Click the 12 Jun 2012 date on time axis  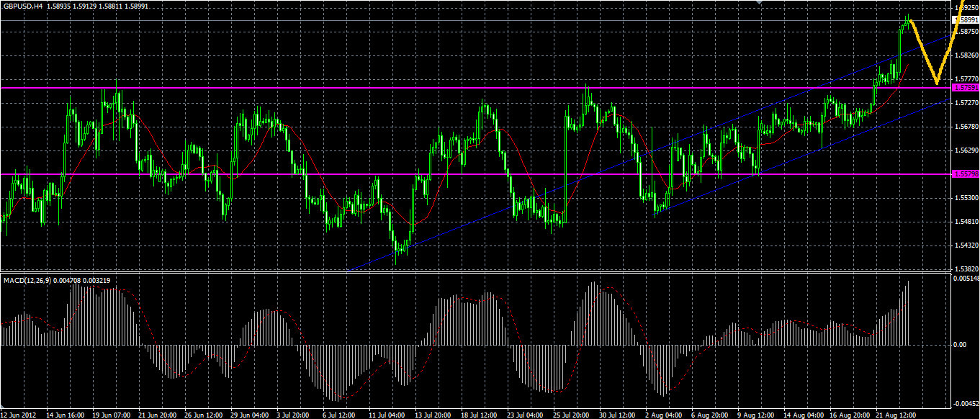point(19,415)
